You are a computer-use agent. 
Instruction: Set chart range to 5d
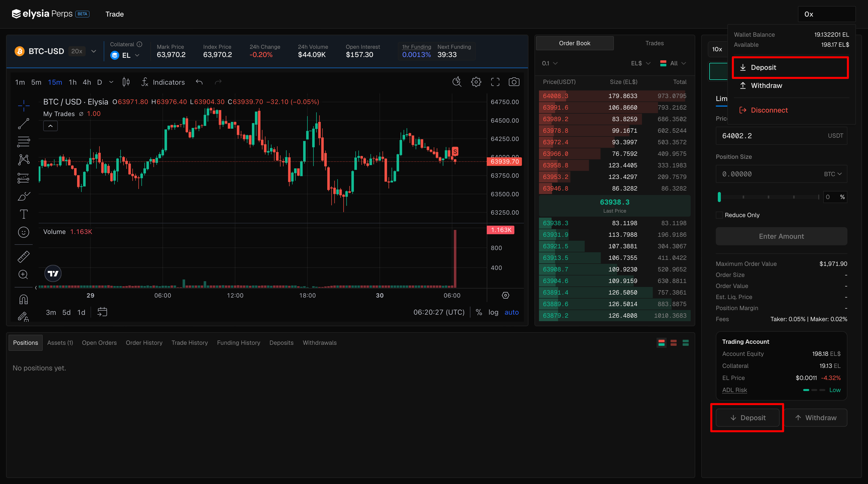coord(66,312)
